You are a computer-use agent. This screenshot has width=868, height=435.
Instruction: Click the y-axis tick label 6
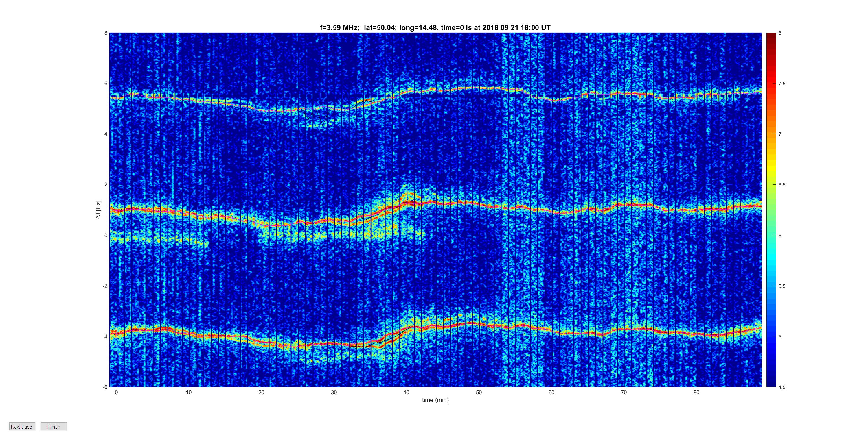pos(106,84)
